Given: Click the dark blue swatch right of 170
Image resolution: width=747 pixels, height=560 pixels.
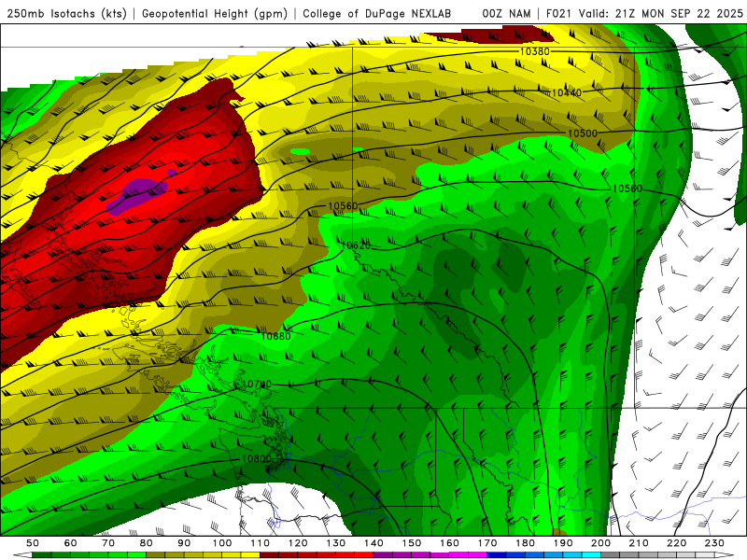Looking at the screenshot, I should coord(497,555).
